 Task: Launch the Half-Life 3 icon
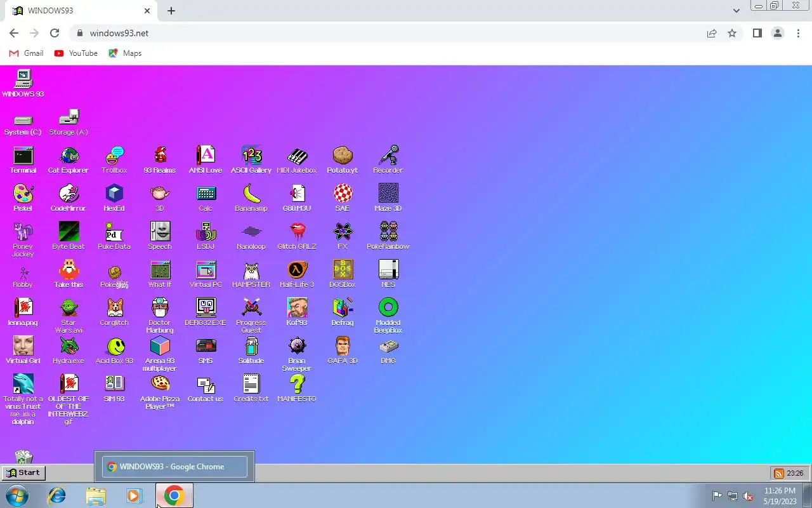[297, 270]
